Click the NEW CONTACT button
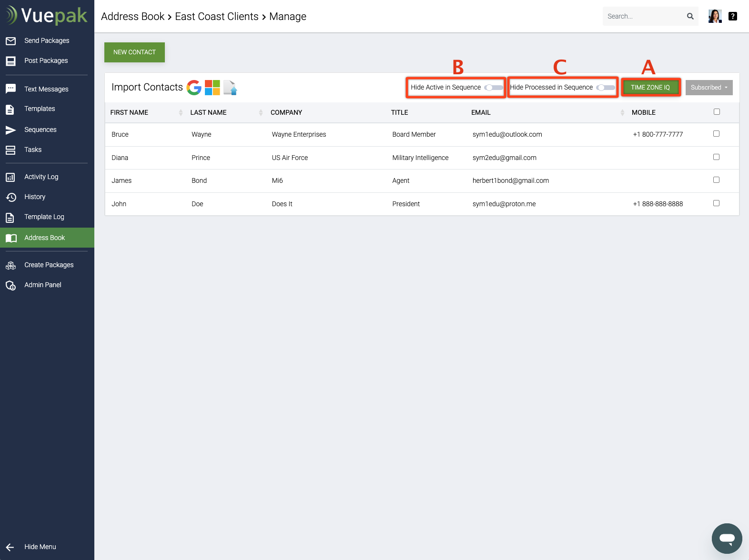 click(x=134, y=52)
